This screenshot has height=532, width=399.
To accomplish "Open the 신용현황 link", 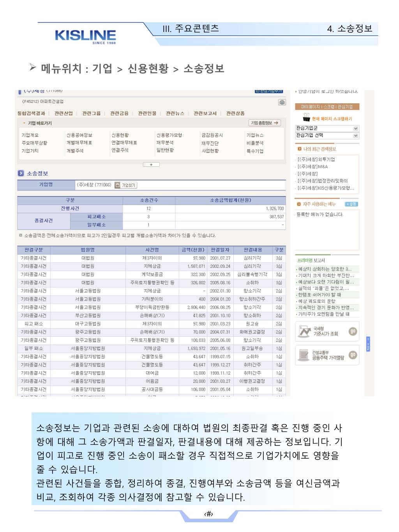I will click(x=120, y=135).
